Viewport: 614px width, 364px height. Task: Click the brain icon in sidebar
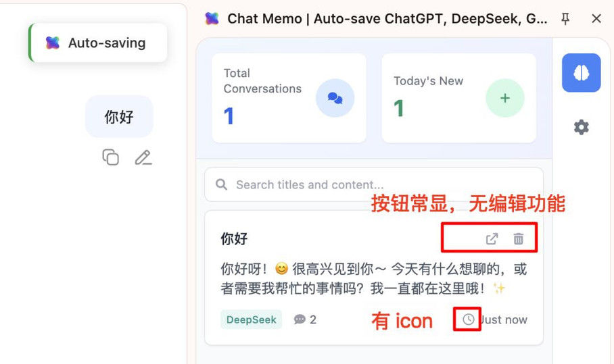click(581, 73)
